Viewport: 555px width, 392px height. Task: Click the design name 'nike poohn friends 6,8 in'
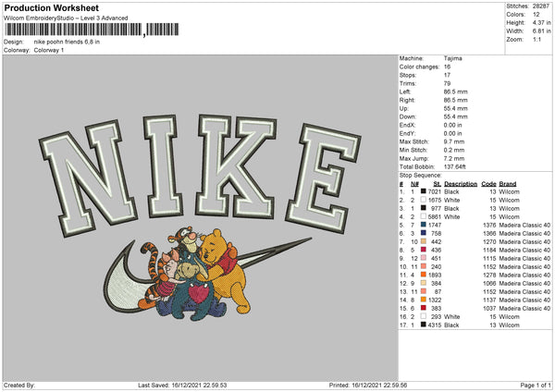point(67,42)
